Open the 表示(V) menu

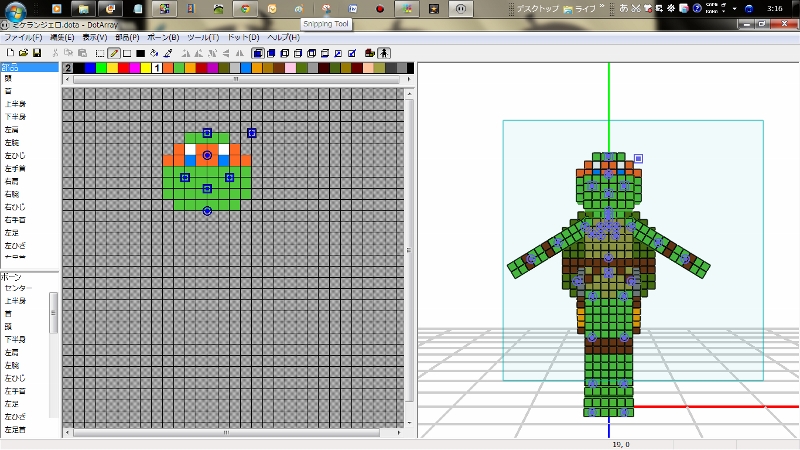(x=95, y=37)
